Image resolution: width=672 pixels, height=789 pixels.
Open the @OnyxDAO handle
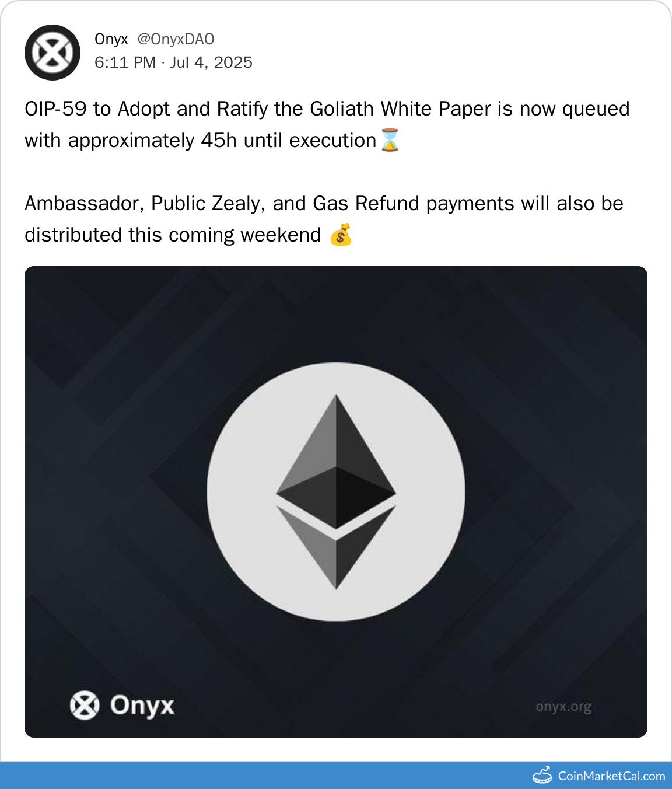tap(176, 39)
